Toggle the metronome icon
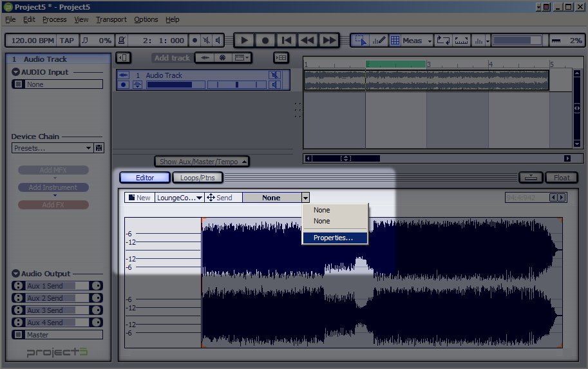 122,41
